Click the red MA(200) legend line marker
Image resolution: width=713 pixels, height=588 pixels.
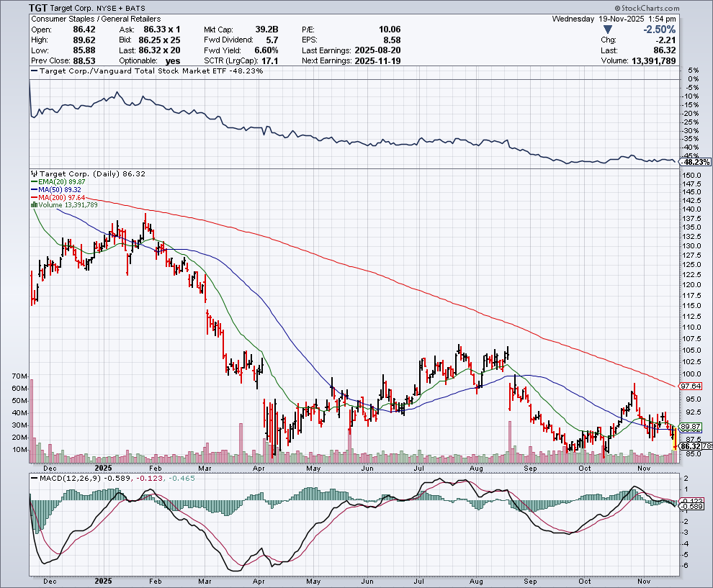tap(34, 197)
